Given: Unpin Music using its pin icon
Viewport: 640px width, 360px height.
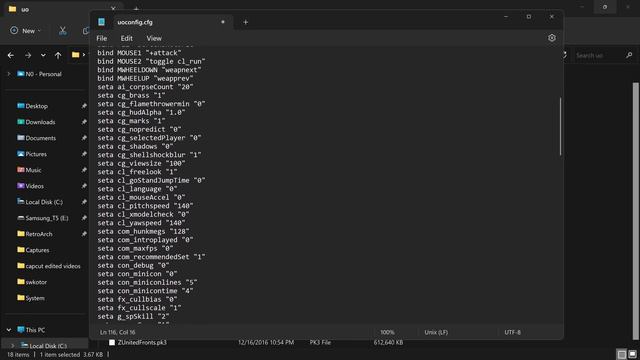Looking at the screenshot, I should [x=84, y=170].
